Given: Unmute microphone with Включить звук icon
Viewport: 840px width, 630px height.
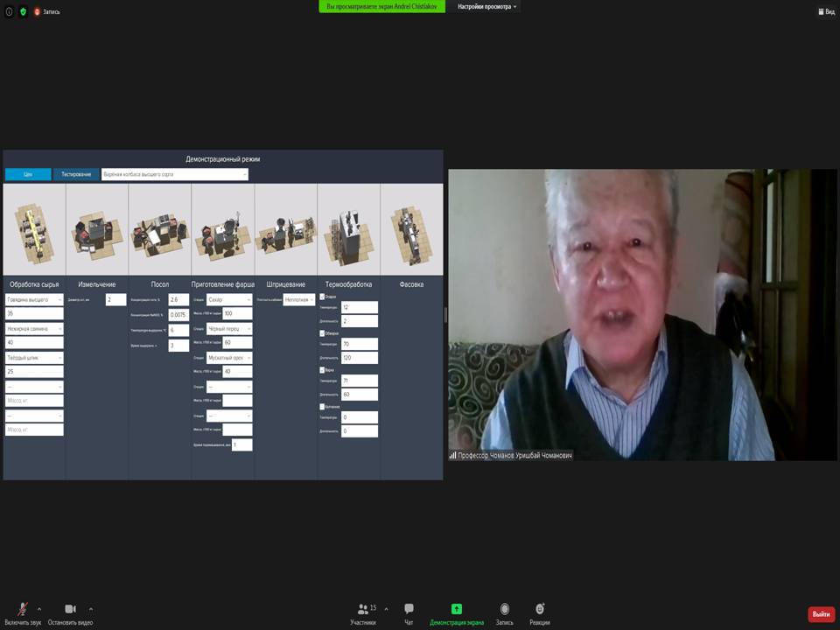Looking at the screenshot, I should [23, 609].
